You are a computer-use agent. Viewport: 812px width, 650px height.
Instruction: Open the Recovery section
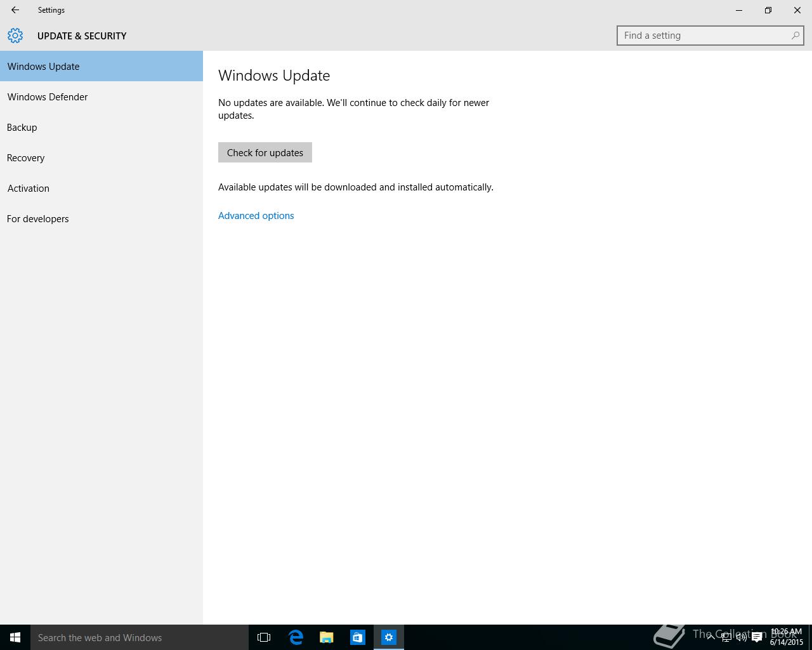click(101, 157)
